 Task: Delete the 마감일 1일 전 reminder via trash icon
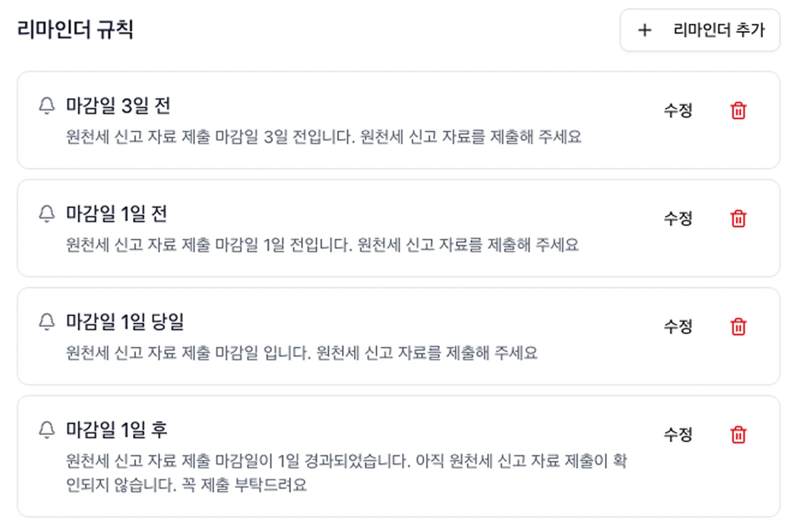point(738,219)
